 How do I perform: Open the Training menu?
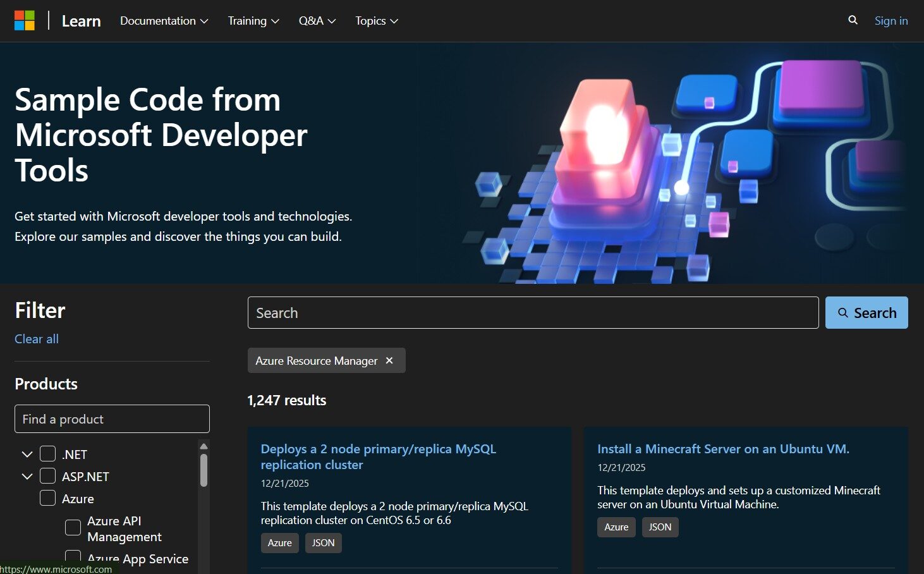253,21
